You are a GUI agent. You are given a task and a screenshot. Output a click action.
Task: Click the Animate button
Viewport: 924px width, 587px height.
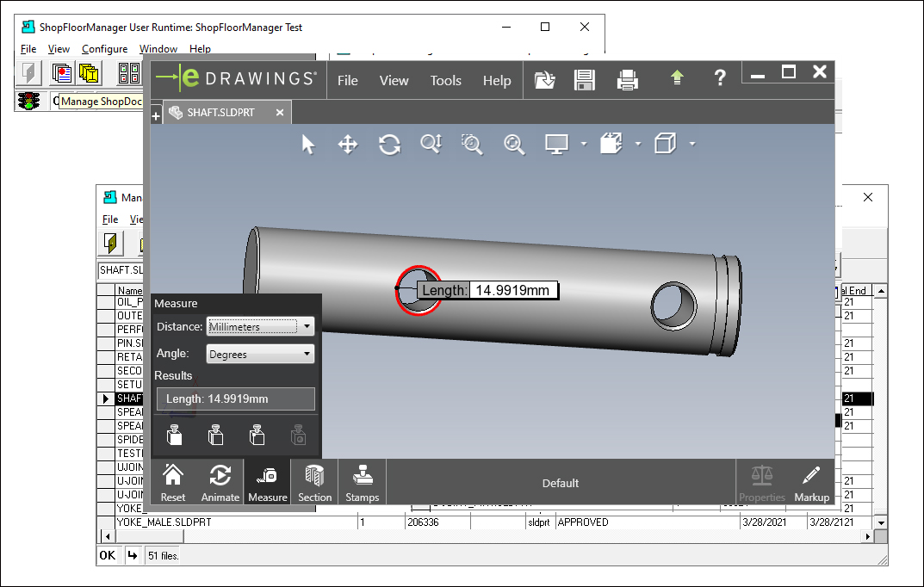point(220,483)
